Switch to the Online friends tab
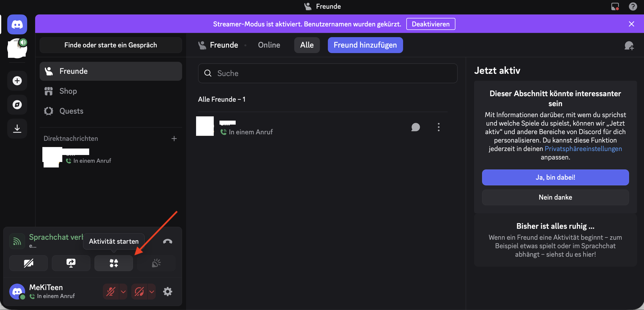 click(269, 45)
